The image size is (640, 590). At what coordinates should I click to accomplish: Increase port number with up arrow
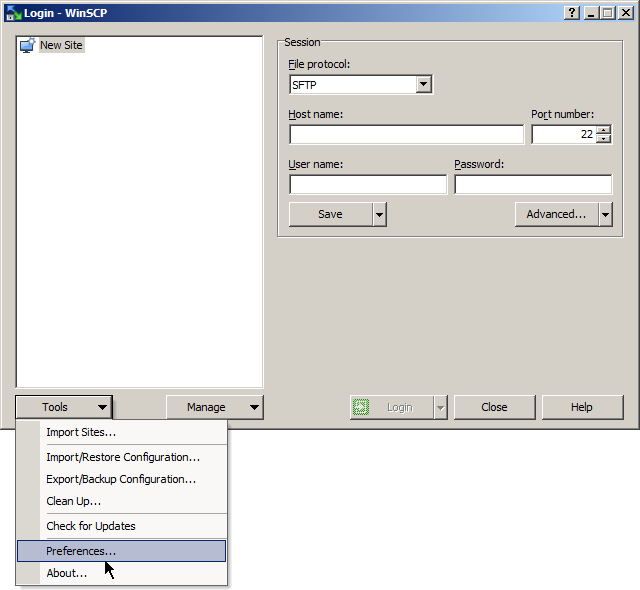pos(603,129)
